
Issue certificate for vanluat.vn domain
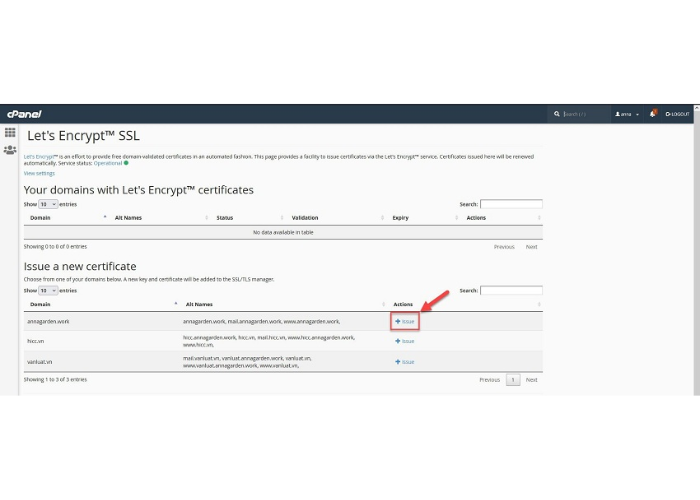pyautogui.click(x=405, y=362)
